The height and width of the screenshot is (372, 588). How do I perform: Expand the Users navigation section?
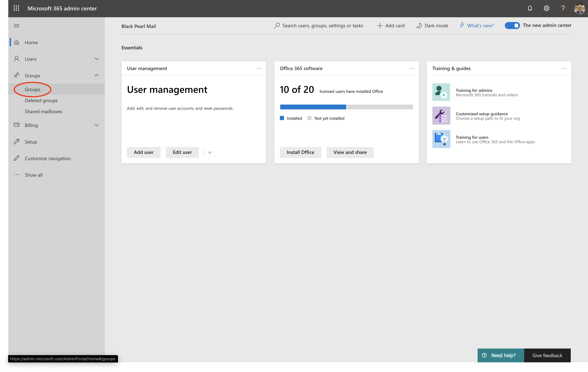[96, 59]
